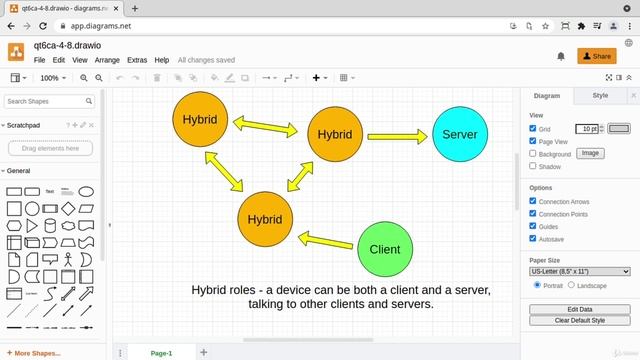The height and width of the screenshot is (360, 640).
Task: Click the To Front toolbar icon
Action: click(178, 78)
